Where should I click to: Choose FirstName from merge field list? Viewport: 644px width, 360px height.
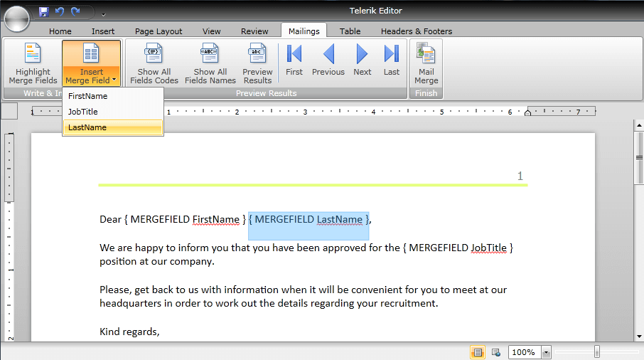[x=113, y=96]
